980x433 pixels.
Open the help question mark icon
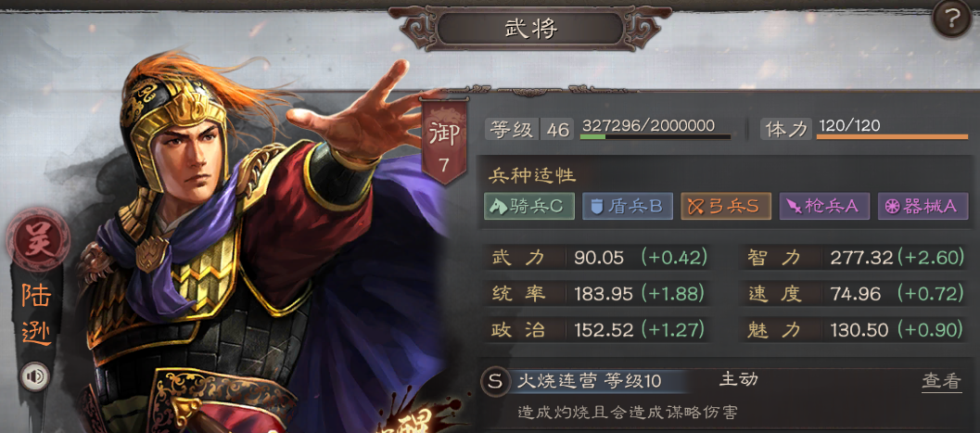click(952, 20)
